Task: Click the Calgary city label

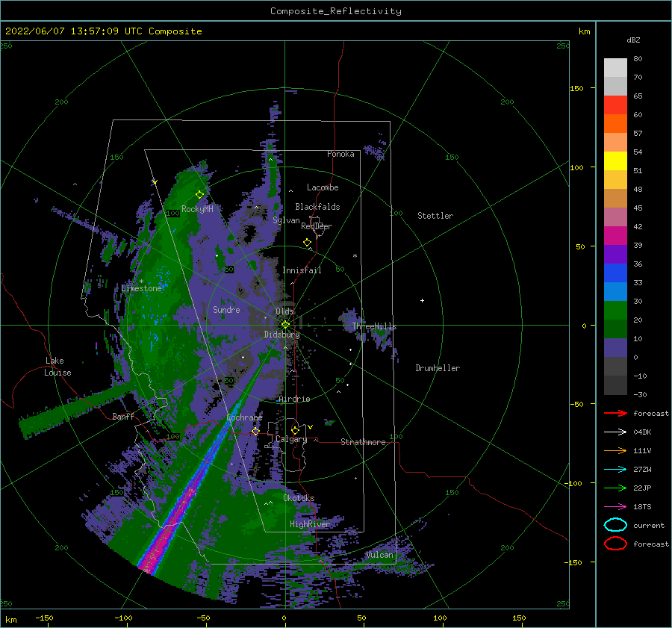Action: tap(291, 439)
